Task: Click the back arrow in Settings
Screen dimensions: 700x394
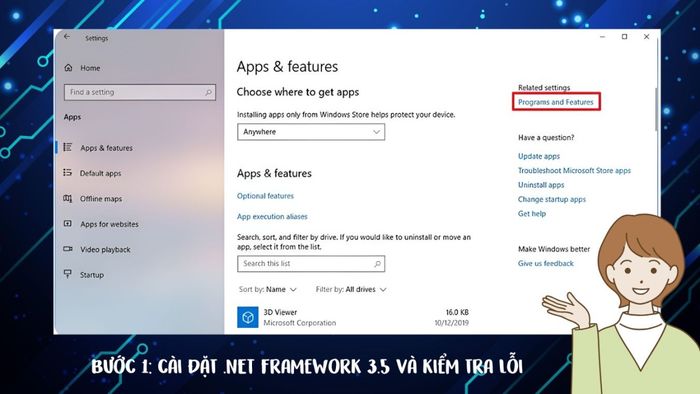Action: tap(67, 37)
